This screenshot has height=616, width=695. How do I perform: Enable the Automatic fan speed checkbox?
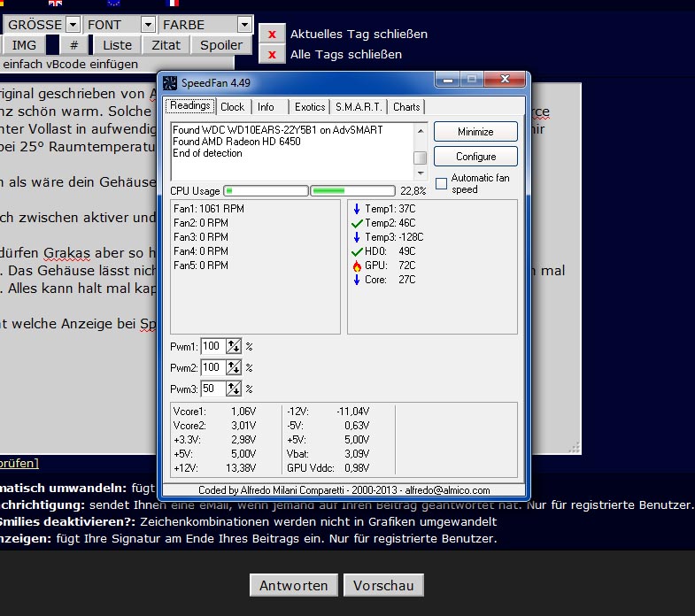pyautogui.click(x=441, y=183)
